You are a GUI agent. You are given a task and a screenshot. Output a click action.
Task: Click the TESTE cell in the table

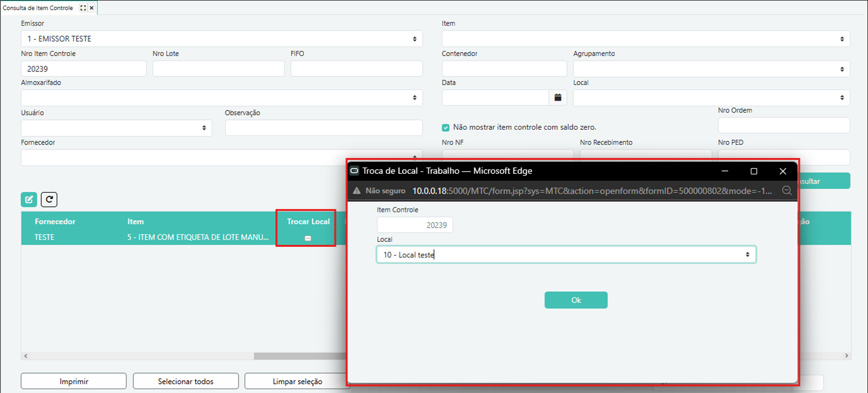tap(44, 237)
